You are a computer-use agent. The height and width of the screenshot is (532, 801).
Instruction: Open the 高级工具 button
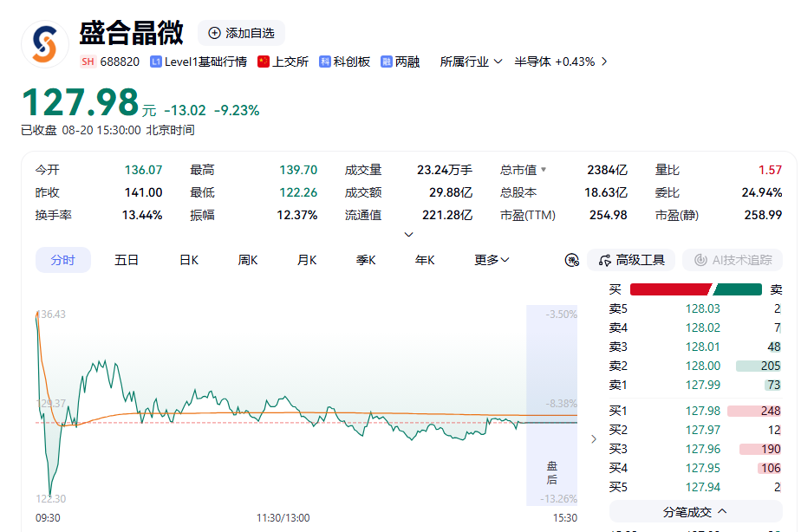(x=631, y=261)
